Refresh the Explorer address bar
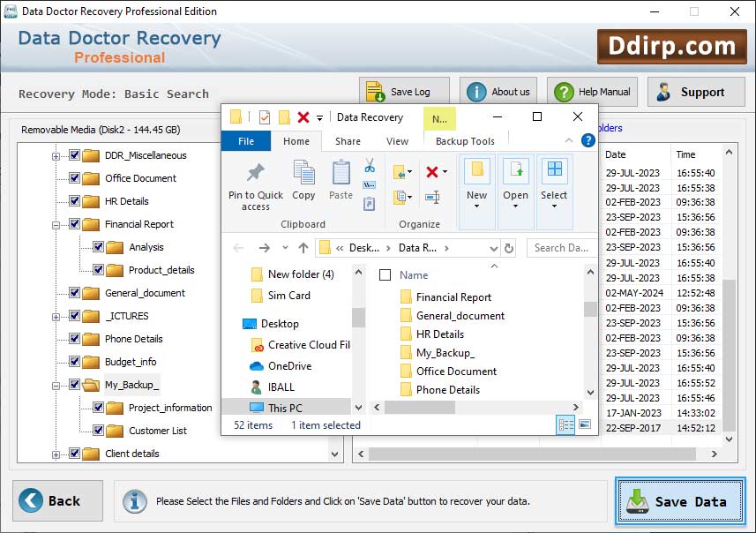 (x=509, y=248)
